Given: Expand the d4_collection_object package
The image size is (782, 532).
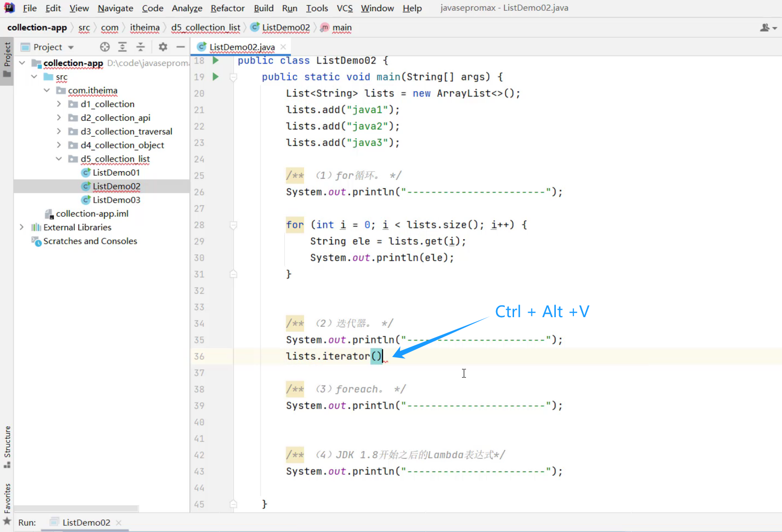Looking at the screenshot, I should click(59, 145).
